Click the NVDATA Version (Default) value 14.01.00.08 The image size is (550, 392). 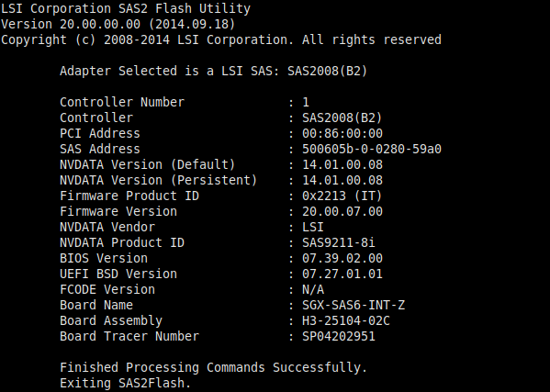click(x=342, y=165)
